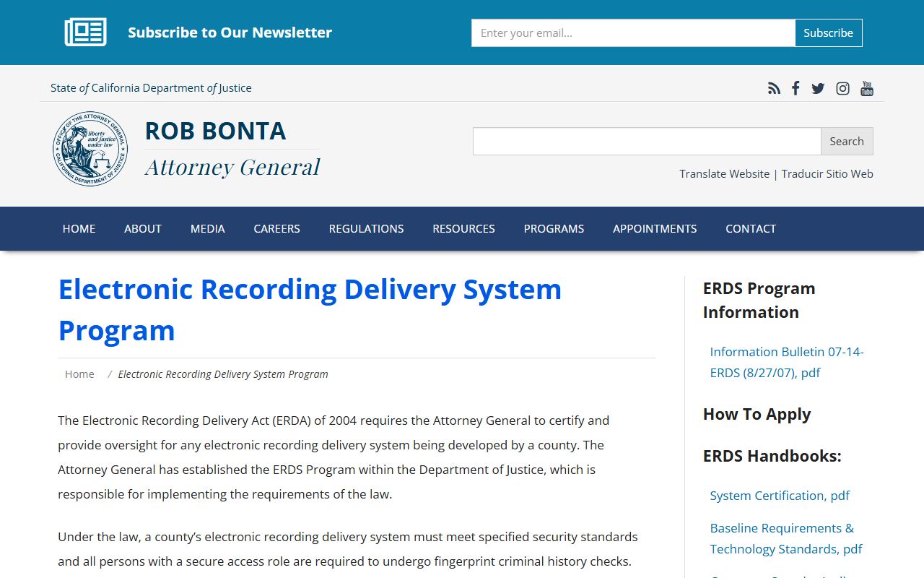Click the Attorney General script title
The height and width of the screenshot is (578, 924).
click(232, 167)
